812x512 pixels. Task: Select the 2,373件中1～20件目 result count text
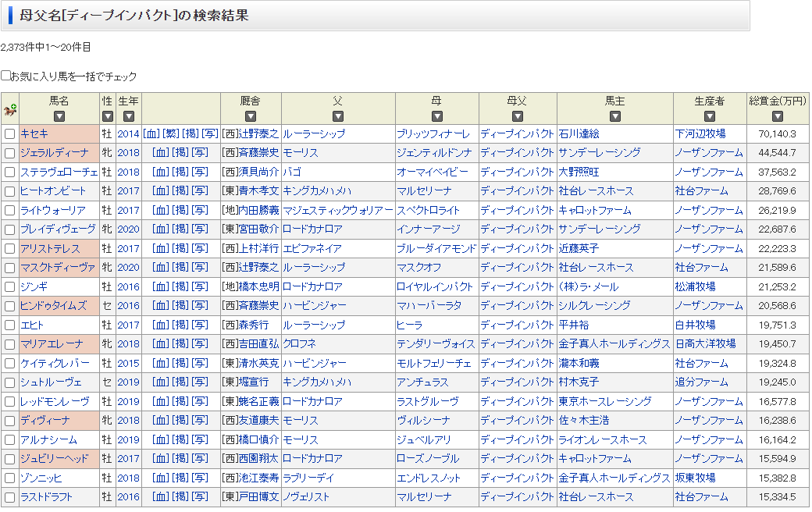(45, 47)
